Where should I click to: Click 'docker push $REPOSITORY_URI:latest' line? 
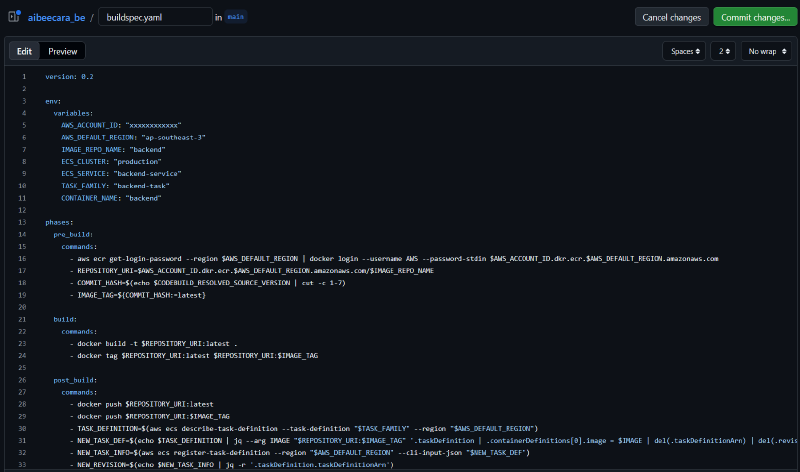coord(142,404)
